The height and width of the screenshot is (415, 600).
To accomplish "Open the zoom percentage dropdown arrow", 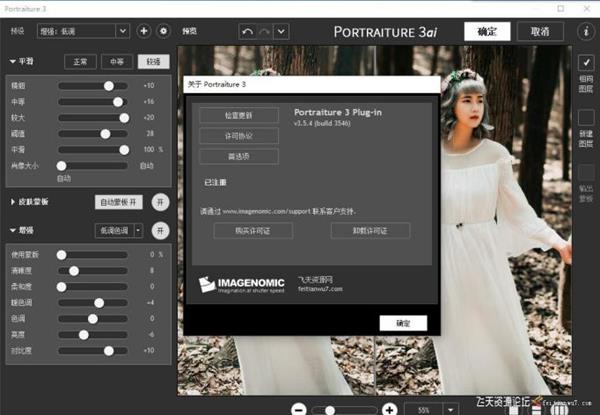I will [x=450, y=410].
